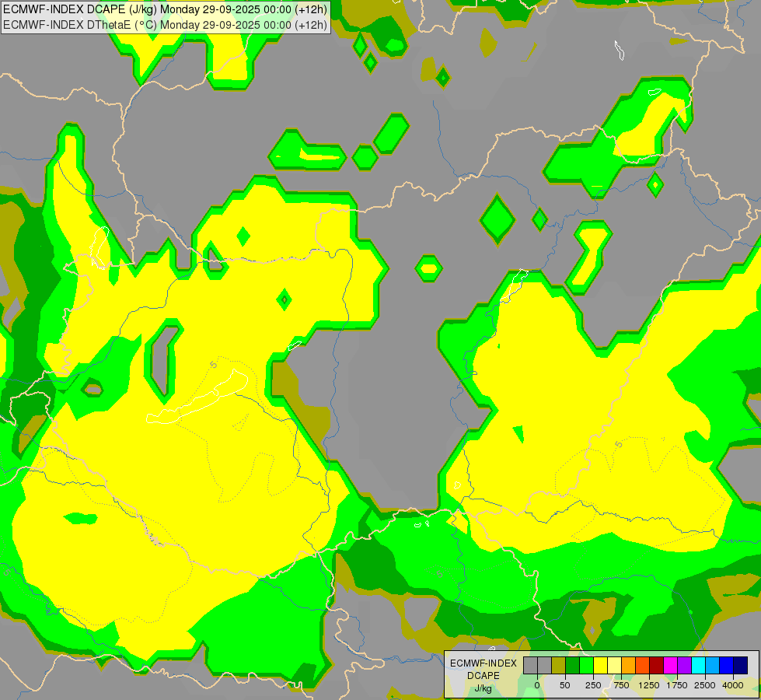Choose the purple legend swatch
This screenshot has height=700, width=761.
tap(684, 665)
